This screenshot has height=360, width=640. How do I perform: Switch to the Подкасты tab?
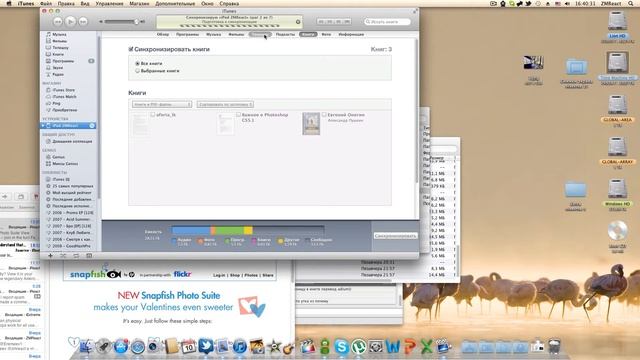point(285,34)
